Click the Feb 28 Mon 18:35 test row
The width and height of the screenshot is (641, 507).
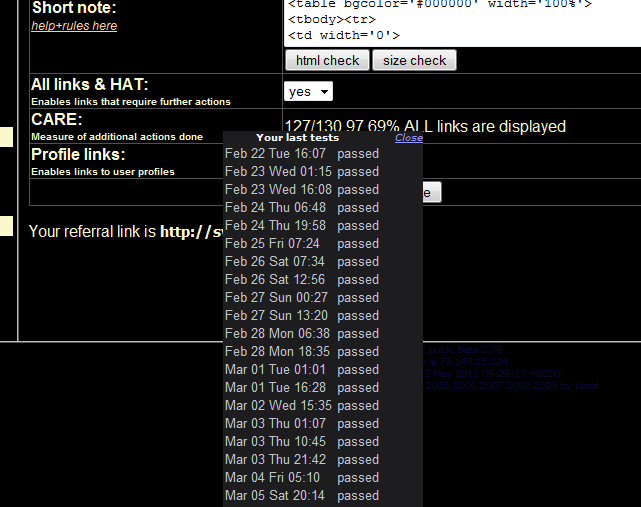(302, 352)
